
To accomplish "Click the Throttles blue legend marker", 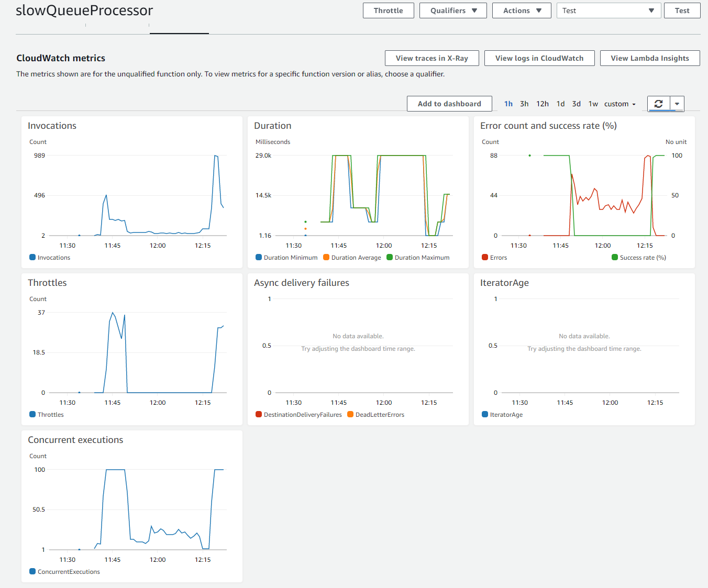I will [x=31, y=414].
